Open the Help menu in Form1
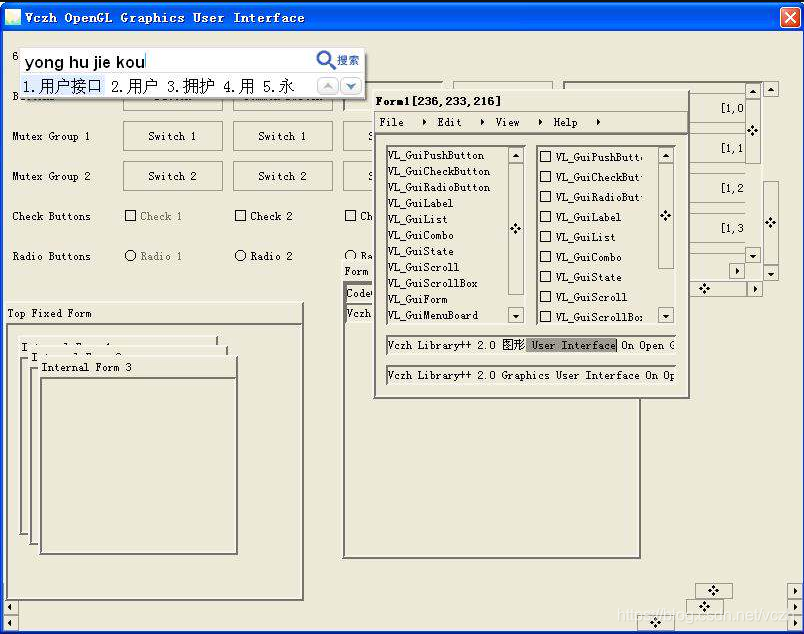 pos(566,122)
